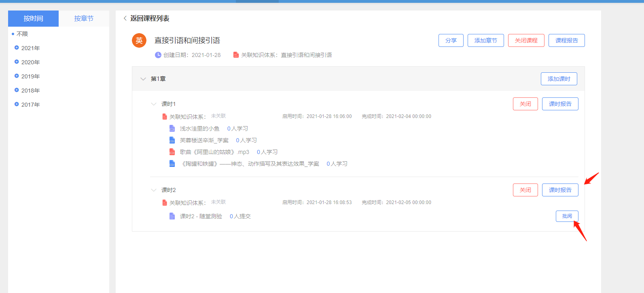
Task: Expand the 2017年 tree node
Action: click(x=17, y=104)
